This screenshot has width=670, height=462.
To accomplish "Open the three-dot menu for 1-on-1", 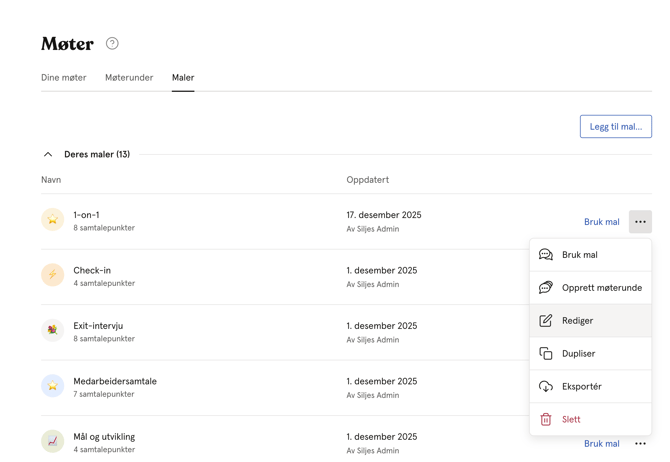I will tap(640, 222).
